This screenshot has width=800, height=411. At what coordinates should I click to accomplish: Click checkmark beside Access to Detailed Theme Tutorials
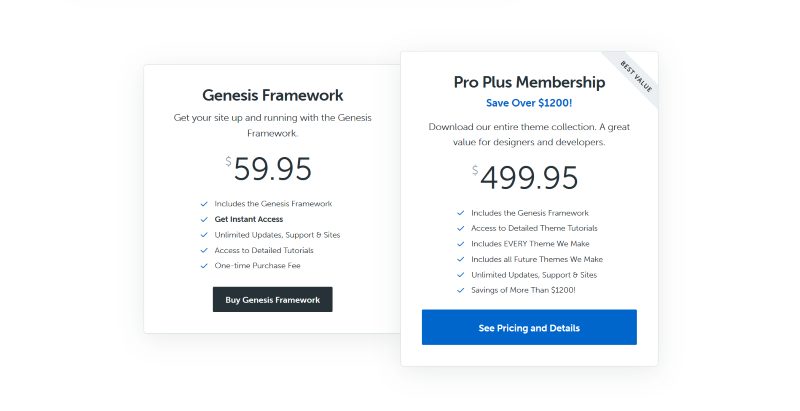click(461, 228)
